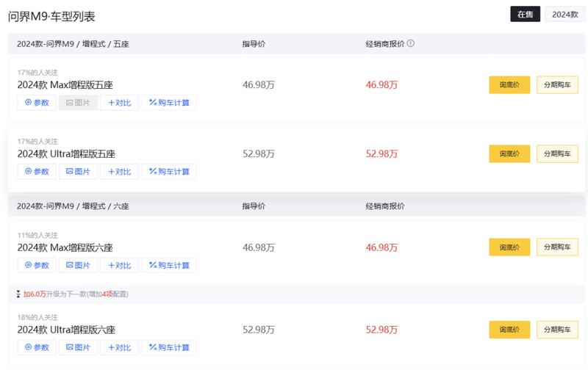Open 购车计算 for Max增程版六座
This screenshot has height=370, width=588.
point(168,265)
